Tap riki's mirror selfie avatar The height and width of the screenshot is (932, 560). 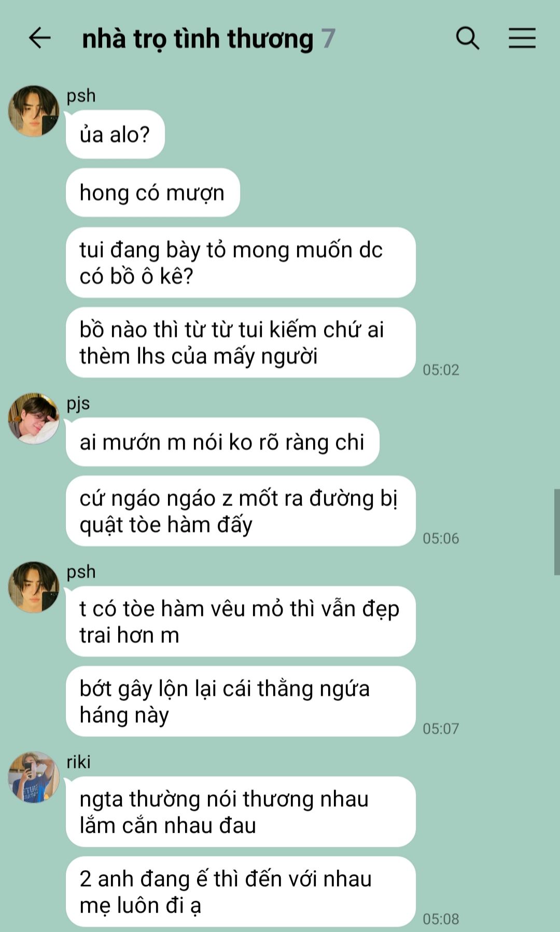(34, 777)
